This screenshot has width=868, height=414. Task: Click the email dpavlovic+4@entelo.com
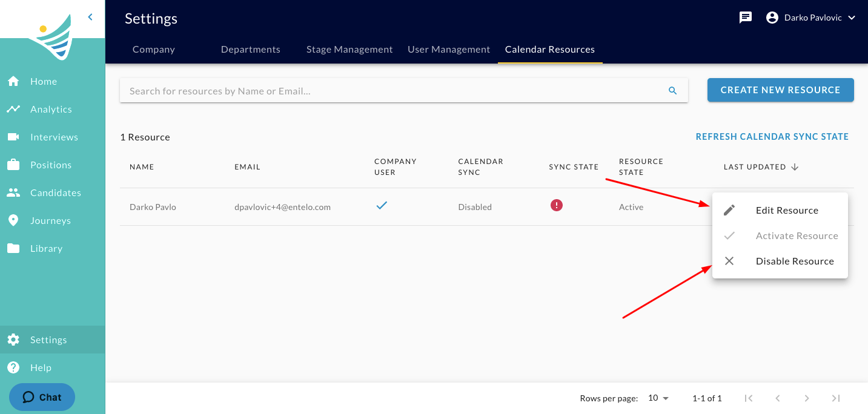coord(282,207)
